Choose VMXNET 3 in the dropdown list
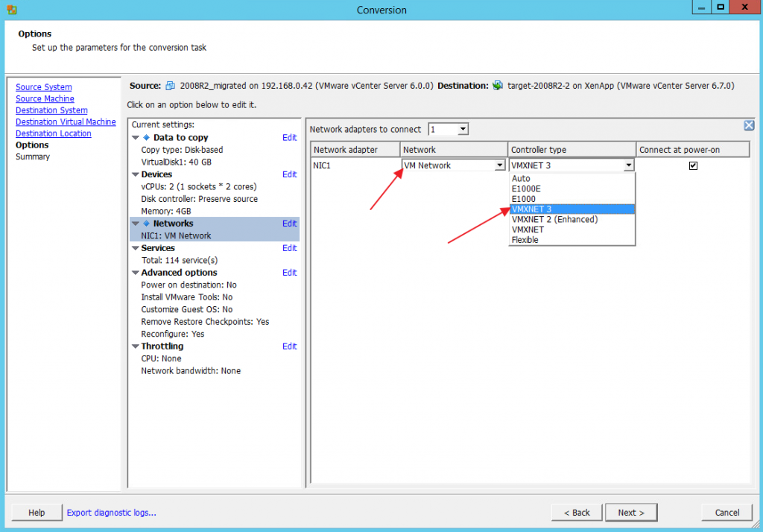This screenshot has height=532, width=763. [x=572, y=209]
